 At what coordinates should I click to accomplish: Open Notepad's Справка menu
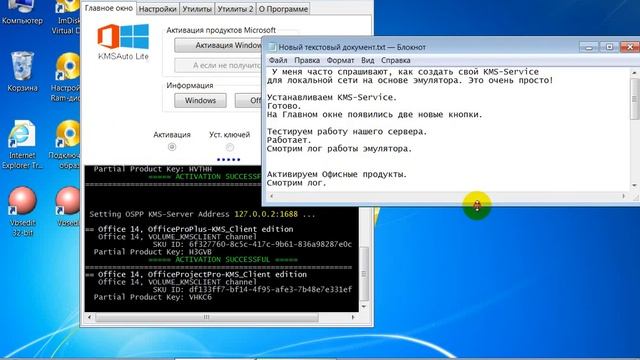coord(396,60)
